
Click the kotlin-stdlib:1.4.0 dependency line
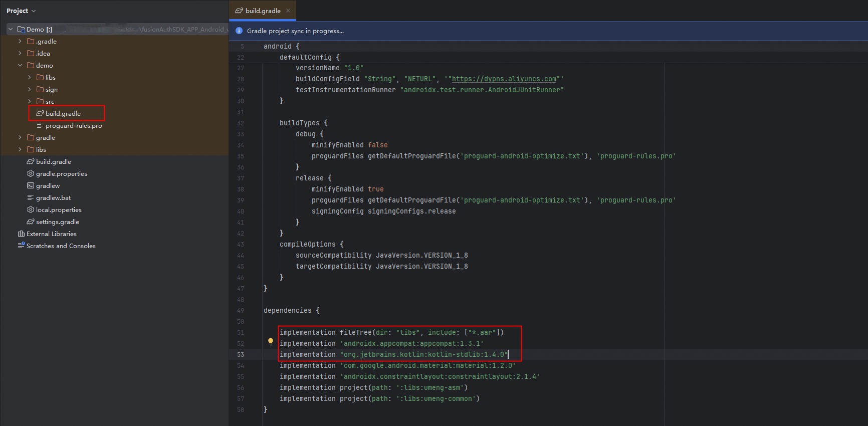tap(394, 355)
